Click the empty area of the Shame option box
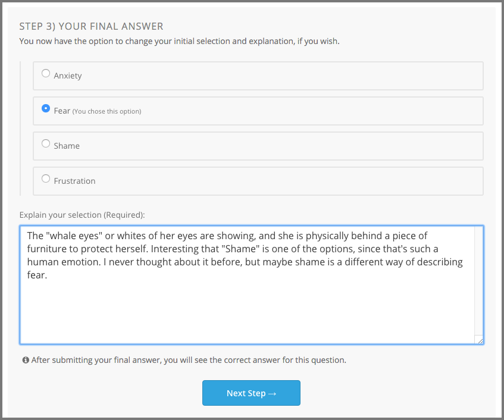This screenshot has width=504, height=420. coord(298,146)
